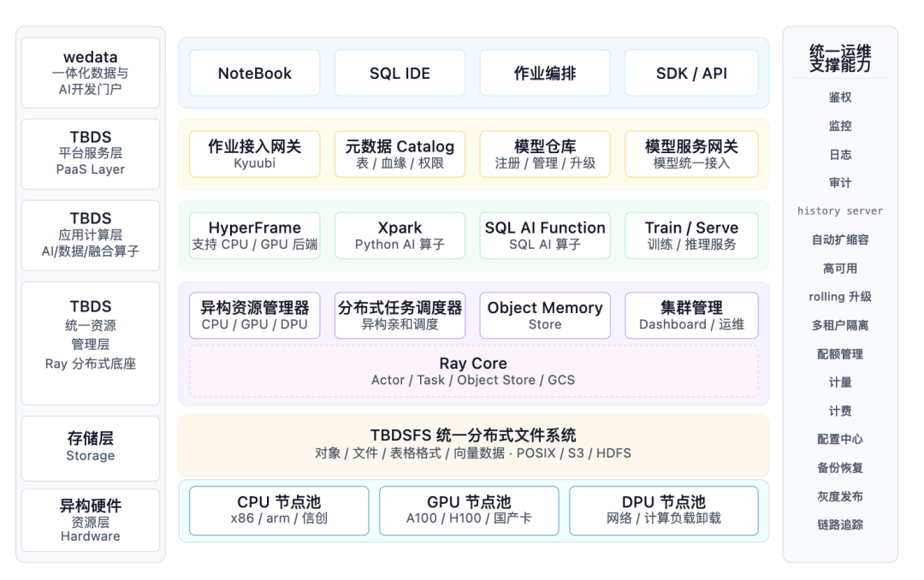Click Object Memory Store box

545,316
